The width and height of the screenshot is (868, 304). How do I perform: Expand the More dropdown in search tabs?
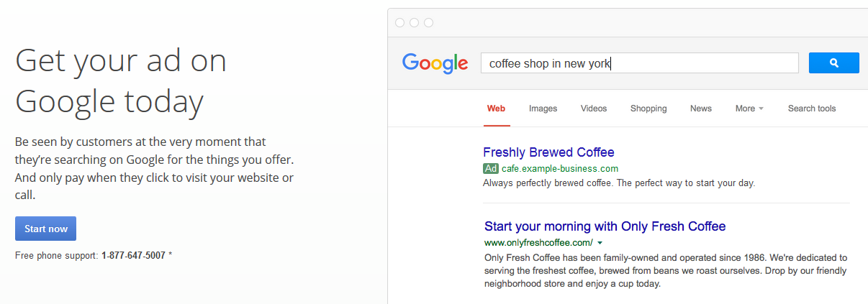pyautogui.click(x=749, y=109)
